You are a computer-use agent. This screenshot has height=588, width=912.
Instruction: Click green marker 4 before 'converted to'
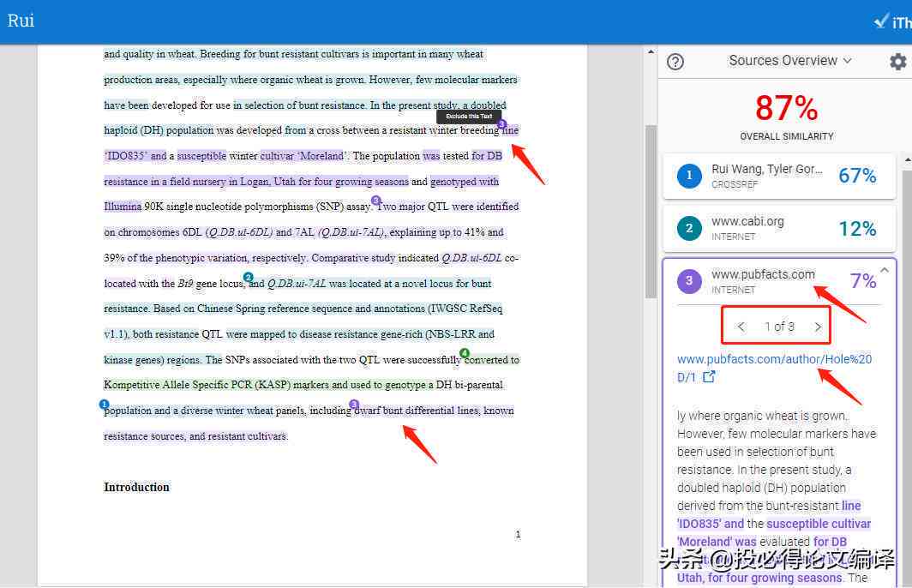465,353
